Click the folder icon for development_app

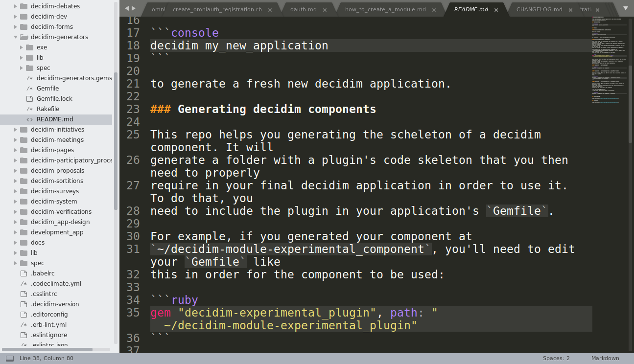point(23,232)
